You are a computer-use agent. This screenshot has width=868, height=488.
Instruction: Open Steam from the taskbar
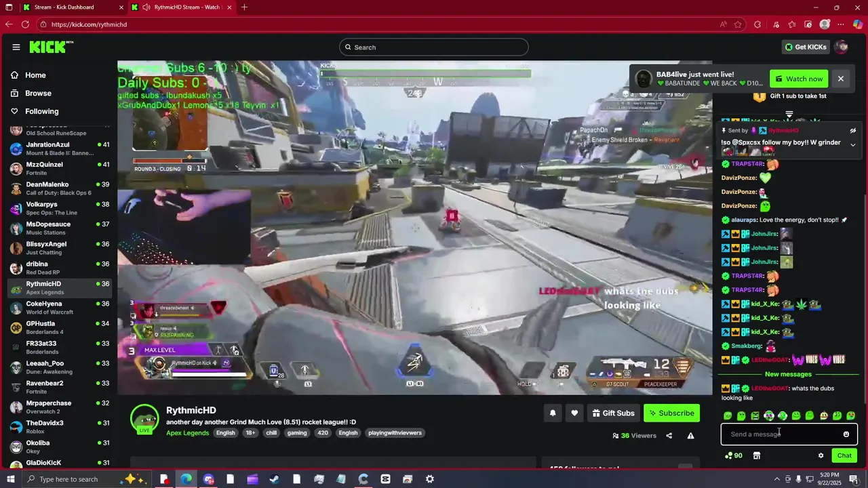(x=275, y=479)
